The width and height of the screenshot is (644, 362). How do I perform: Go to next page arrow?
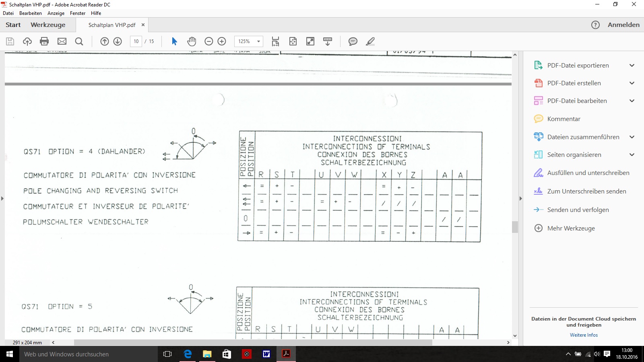point(118,41)
